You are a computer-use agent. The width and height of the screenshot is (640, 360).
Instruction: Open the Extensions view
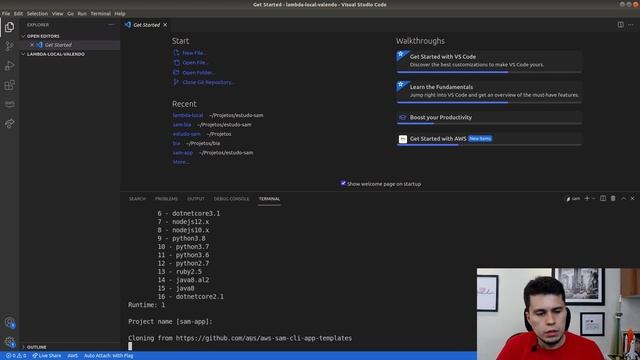point(9,85)
